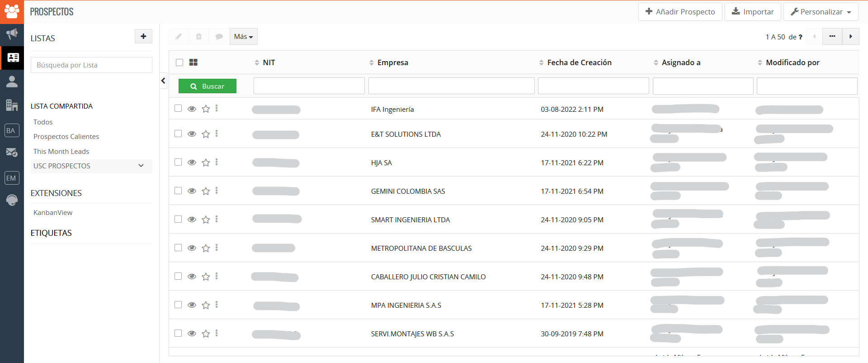The width and height of the screenshot is (868, 363).
Task: View IFA Ingeniería quick preview eye icon
Action: click(192, 109)
